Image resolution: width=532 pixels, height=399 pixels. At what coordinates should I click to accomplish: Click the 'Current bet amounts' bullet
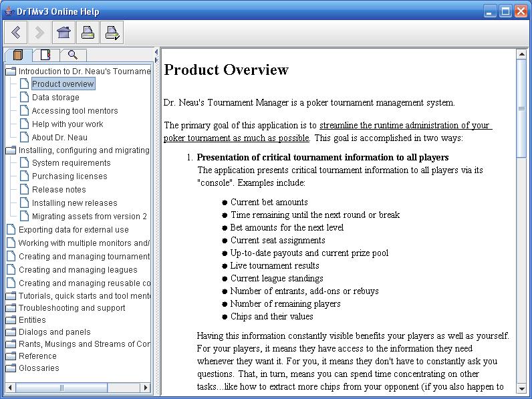tap(269, 203)
